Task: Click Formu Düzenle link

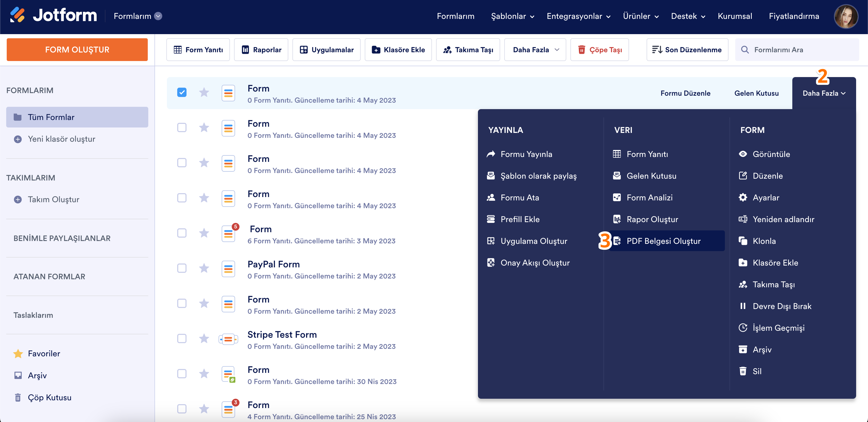Action: tap(685, 93)
